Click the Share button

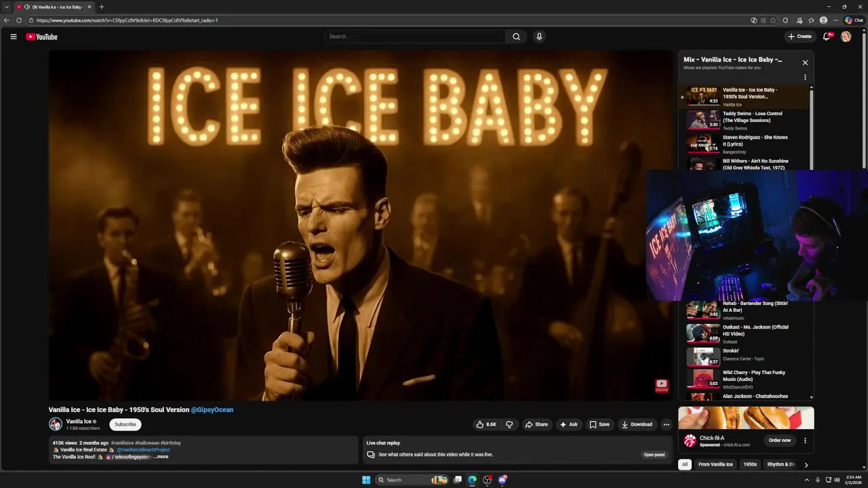536,424
